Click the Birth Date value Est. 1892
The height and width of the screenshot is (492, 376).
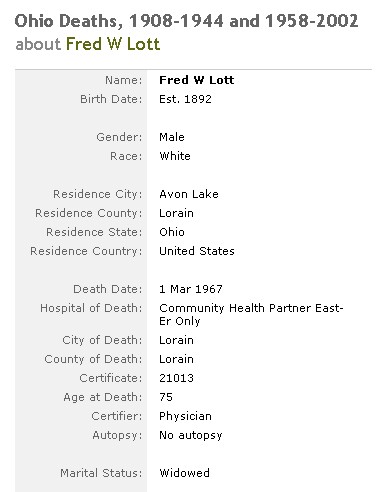[185, 99]
